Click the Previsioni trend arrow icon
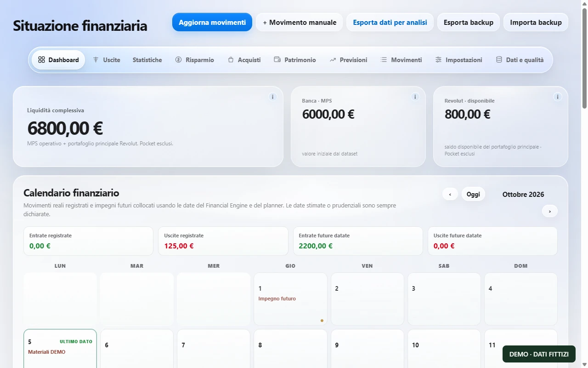The width and height of the screenshot is (588, 368). pyautogui.click(x=333, y=60)
